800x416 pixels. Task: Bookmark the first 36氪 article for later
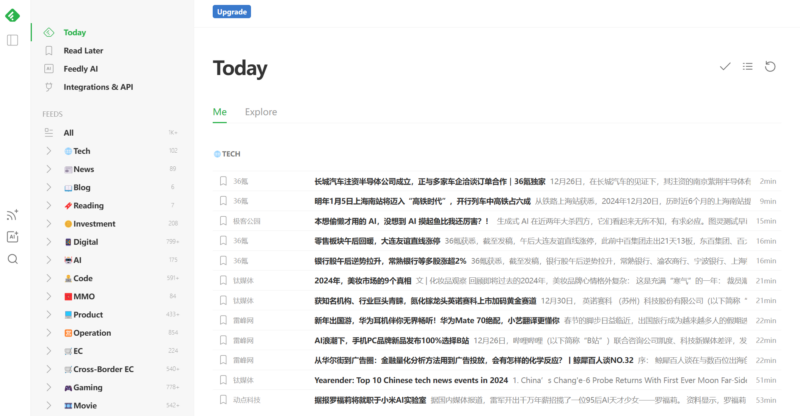[224, 181]
